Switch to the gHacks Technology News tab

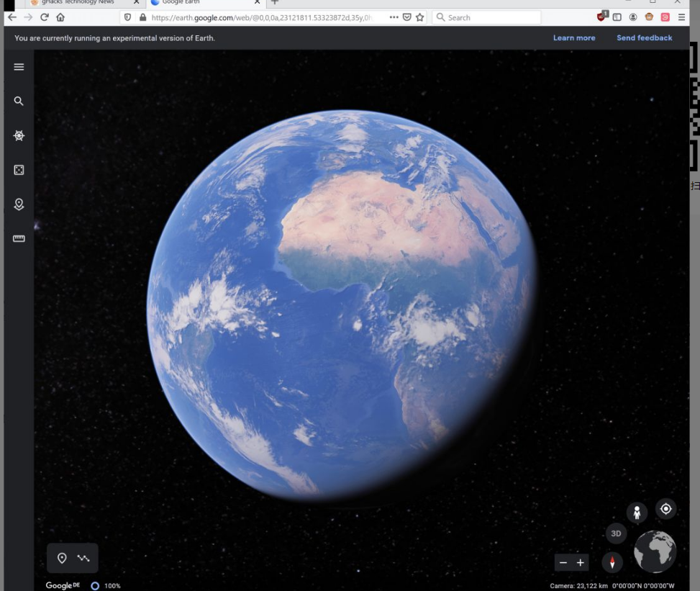coord(78,2)
